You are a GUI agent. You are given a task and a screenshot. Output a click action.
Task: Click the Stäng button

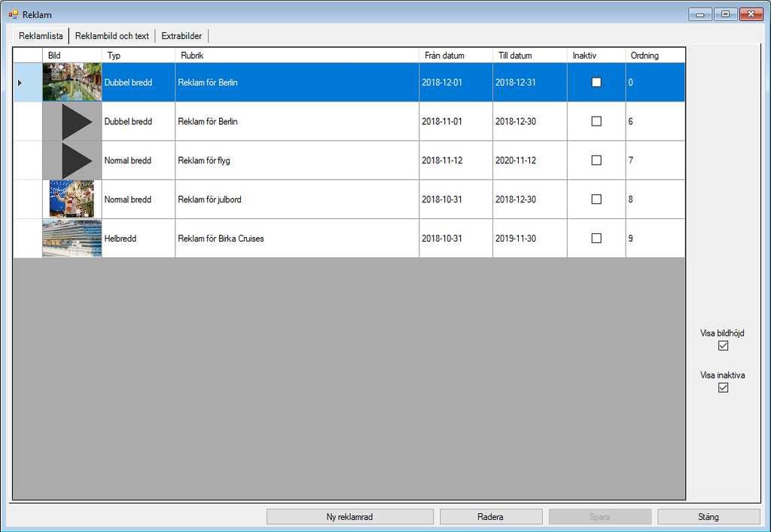[708, 517]
